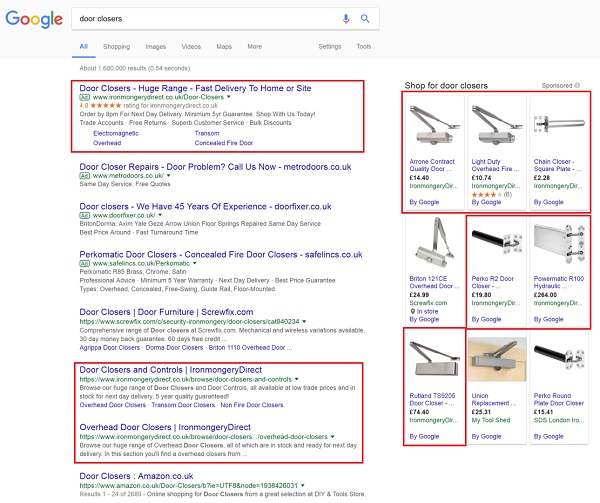Screen dimensions: 600x503
Task: Open the Door Closers : Amazon.co.uk result
Action: tap(143, 477)
